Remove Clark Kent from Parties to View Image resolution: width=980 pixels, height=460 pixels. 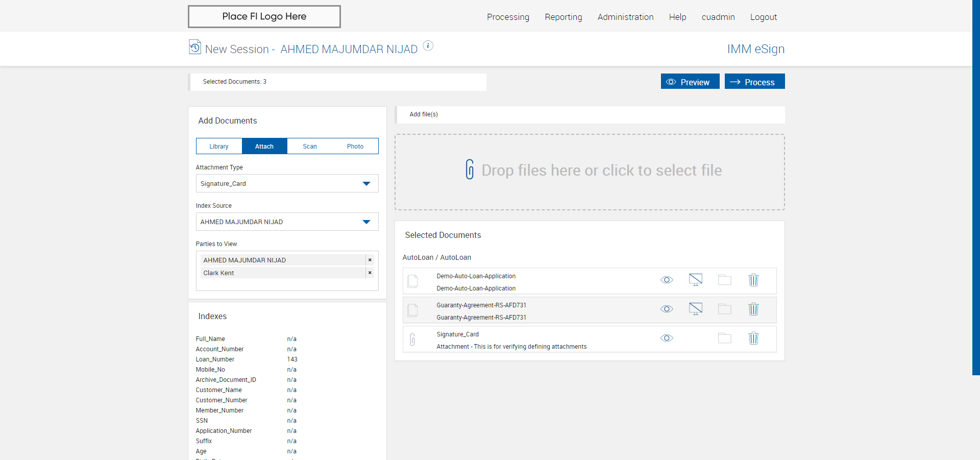pos(370,273)
